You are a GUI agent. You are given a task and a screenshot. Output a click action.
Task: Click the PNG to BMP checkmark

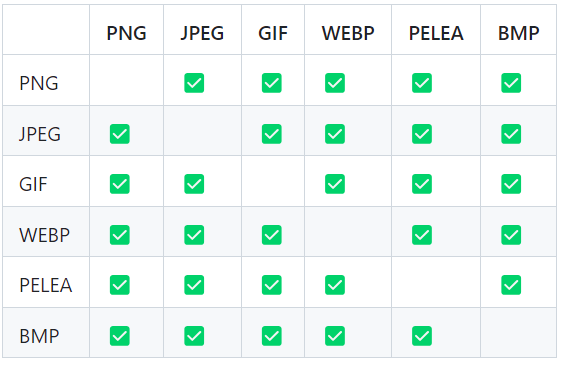[x=511, y=83]
